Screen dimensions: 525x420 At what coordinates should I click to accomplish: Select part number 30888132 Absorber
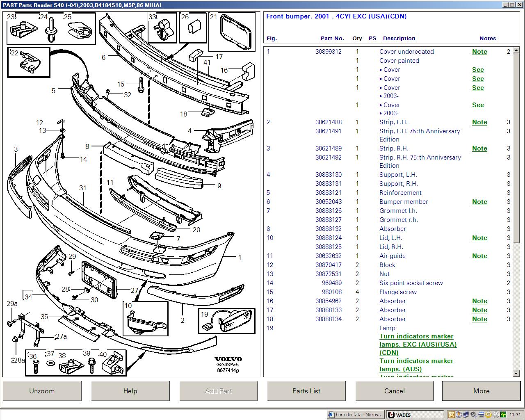pyautogui.click(x=329, y=229)
